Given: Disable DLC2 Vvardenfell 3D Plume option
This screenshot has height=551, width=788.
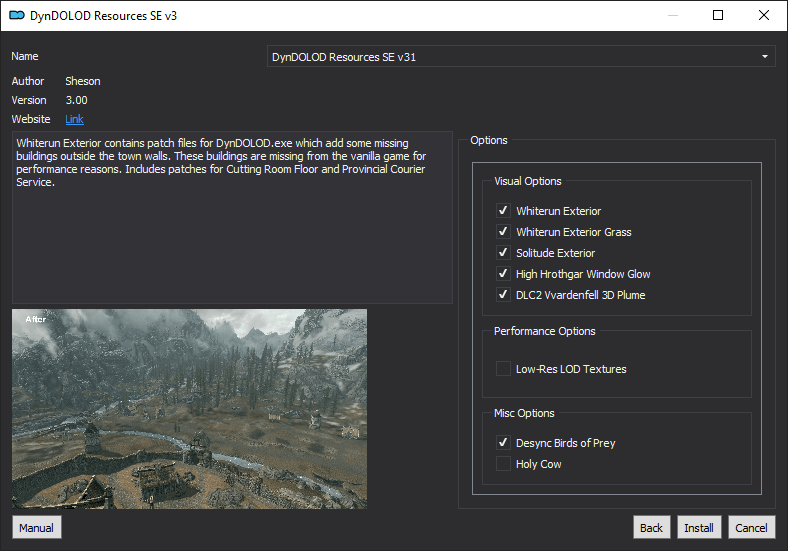Looking at the screenshot, I should [x=503, y=295].
